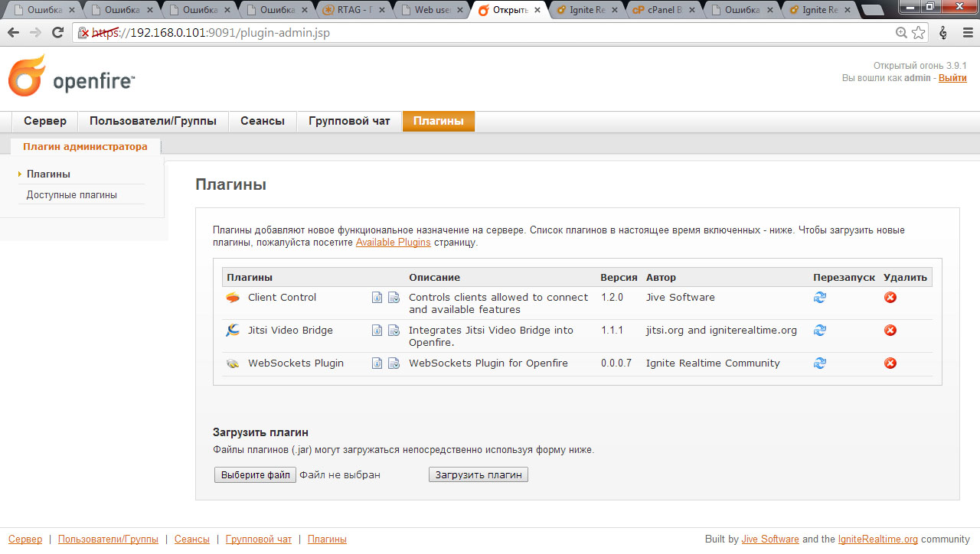
Task: Click the insecure HTTPS warning icon
Action: [83, 33]
